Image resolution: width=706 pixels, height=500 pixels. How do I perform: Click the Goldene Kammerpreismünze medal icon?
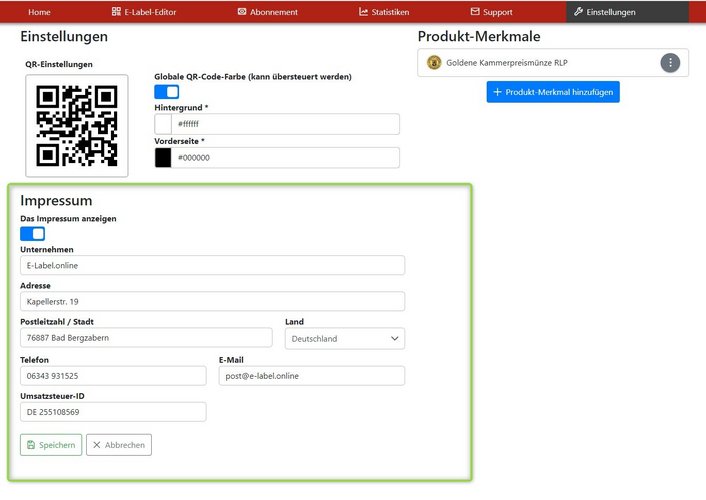click(x=434, y=63)
